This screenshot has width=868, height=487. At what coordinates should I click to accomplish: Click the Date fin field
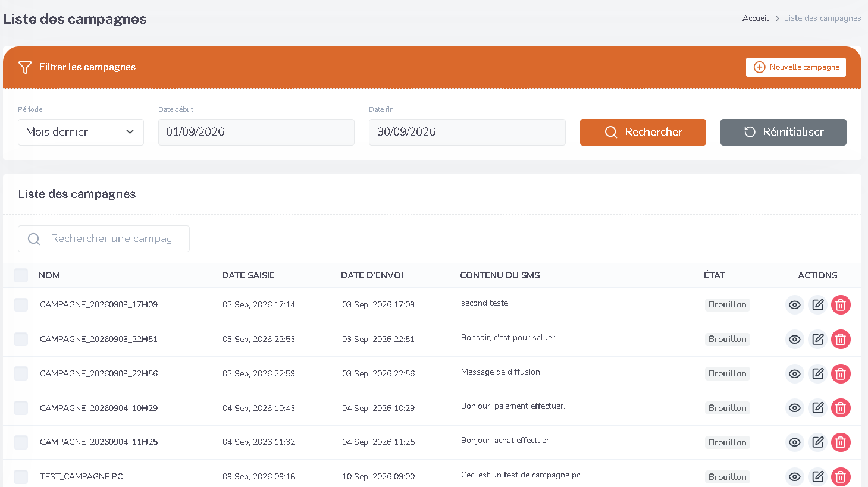467,132
